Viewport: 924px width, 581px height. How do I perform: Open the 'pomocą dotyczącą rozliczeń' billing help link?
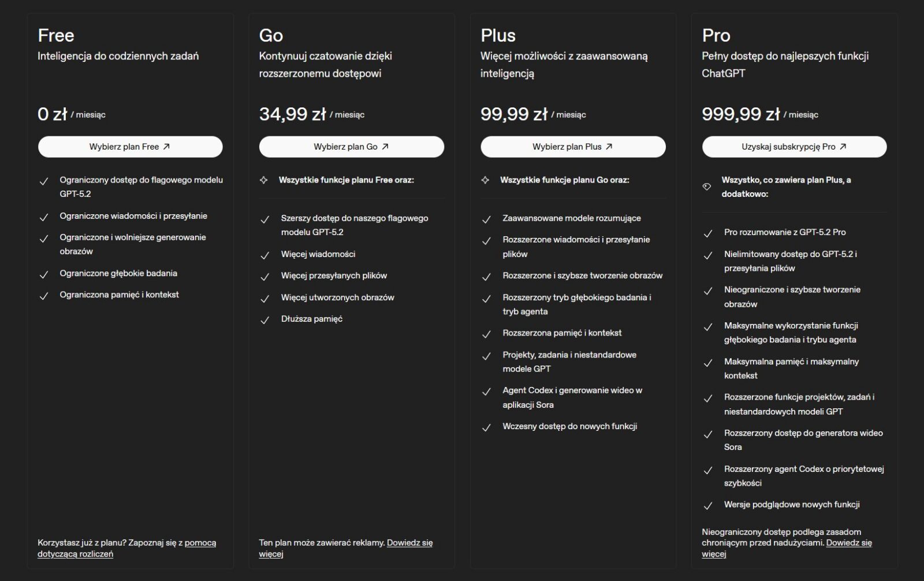pyautogui.click(x=200, y=543)
